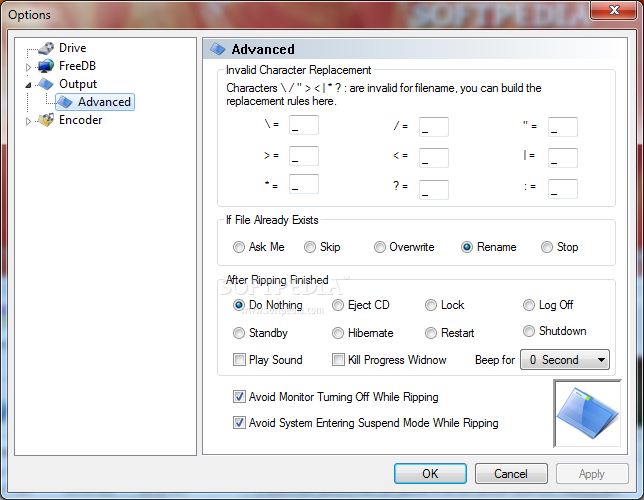Click the Advanced tree node icon
Screen dimensions: 644x500
click(x=64, y=102)
